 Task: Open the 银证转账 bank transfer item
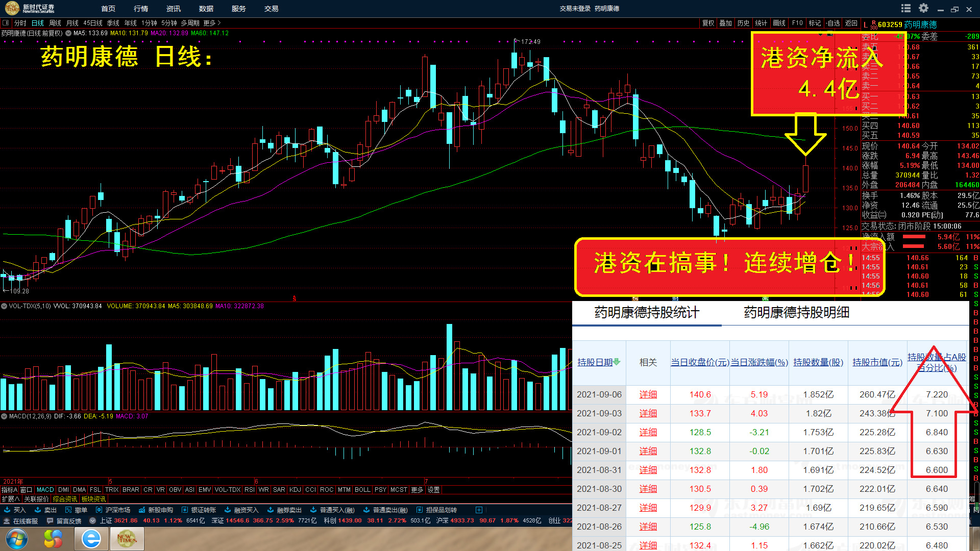point(199,510)
